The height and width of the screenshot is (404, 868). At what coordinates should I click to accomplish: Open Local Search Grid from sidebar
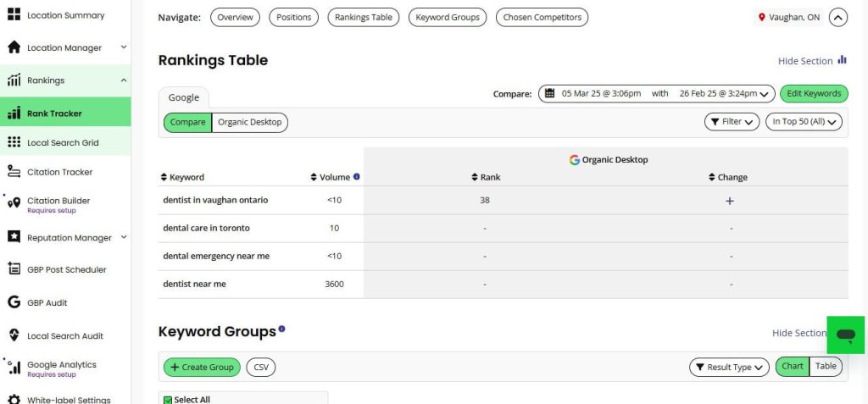tap(63, 142)
